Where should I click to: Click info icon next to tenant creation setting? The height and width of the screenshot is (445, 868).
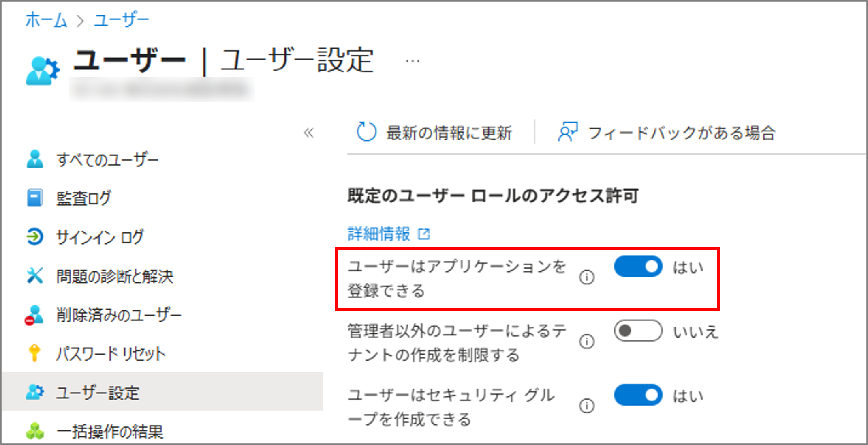click(x=586, y=342)
